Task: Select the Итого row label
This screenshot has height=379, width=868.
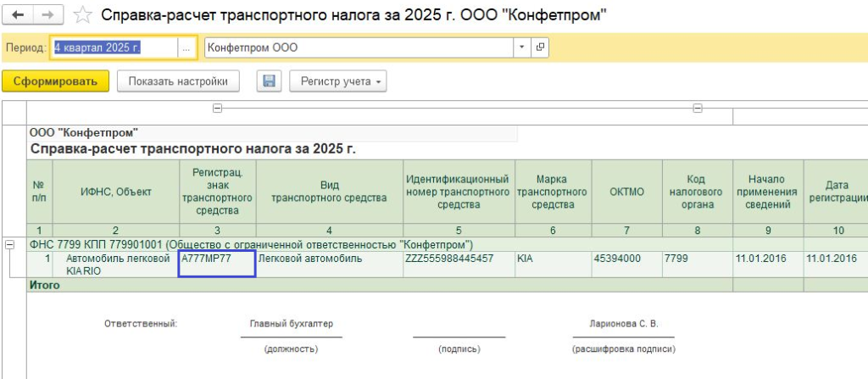Action: pos(44,285)
